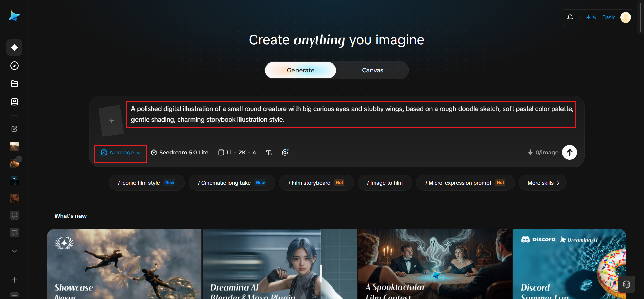Screen dimensions: 644x299
Task: Click the text style T icon
Action: [x=269, y=153]
